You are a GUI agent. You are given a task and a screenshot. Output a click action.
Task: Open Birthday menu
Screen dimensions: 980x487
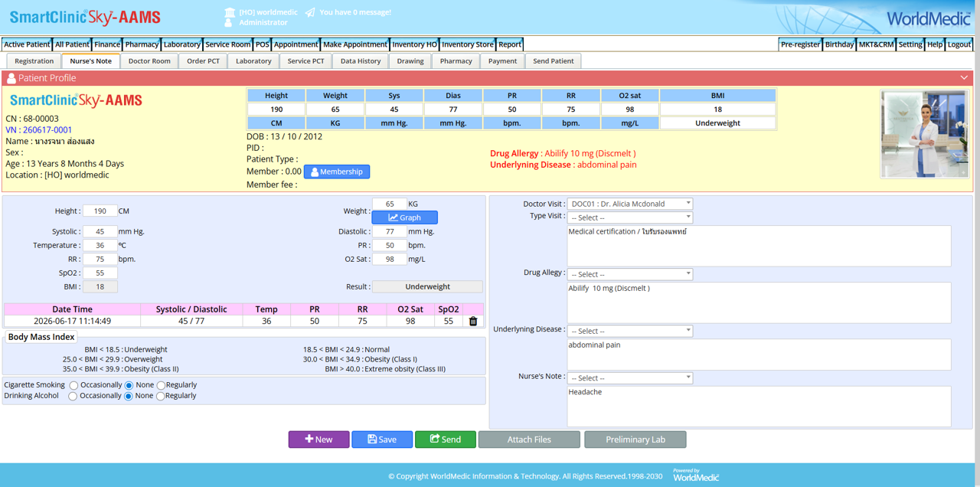tap(839, 44)
